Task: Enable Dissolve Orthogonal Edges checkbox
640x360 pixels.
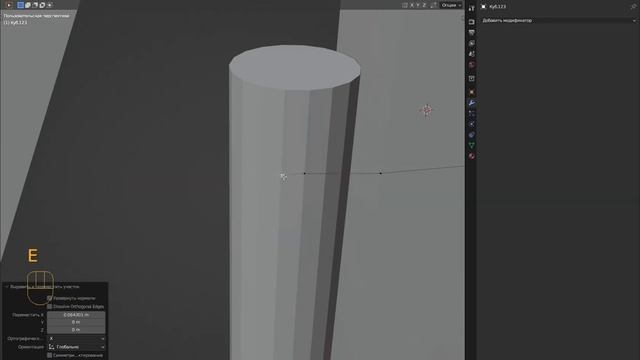Action: [49, 307]
